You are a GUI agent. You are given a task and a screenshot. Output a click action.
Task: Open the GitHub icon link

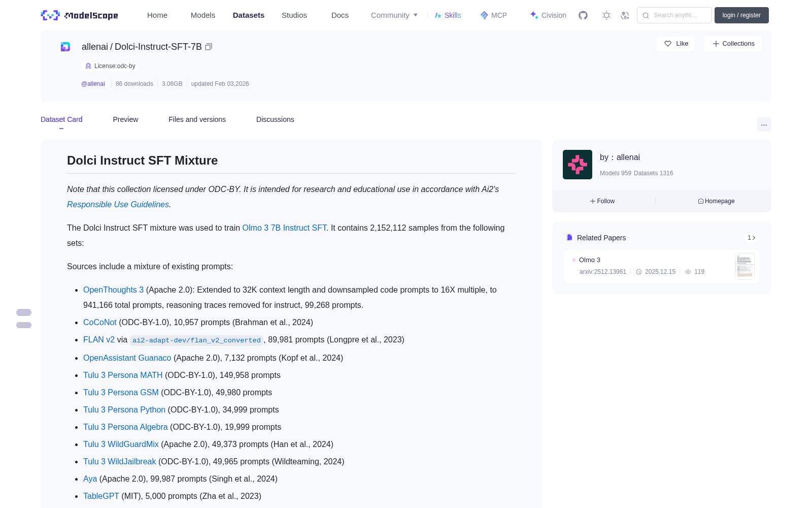(x=583, y=15)
